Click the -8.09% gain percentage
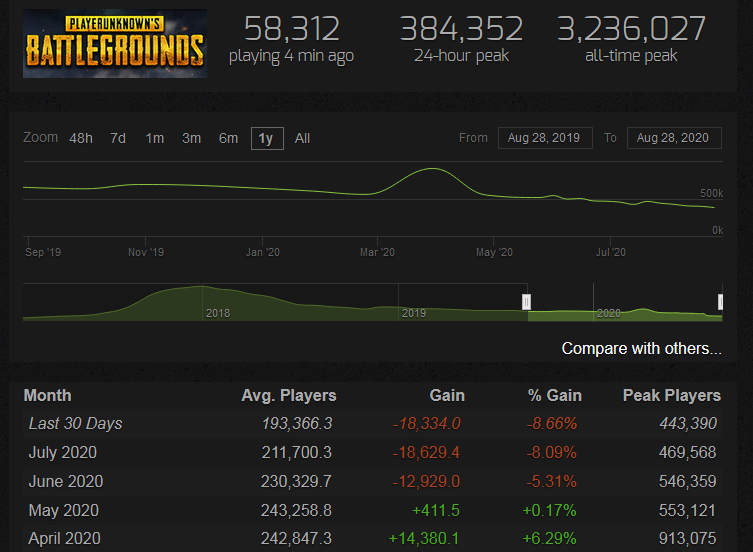 (x=552, y=453)
